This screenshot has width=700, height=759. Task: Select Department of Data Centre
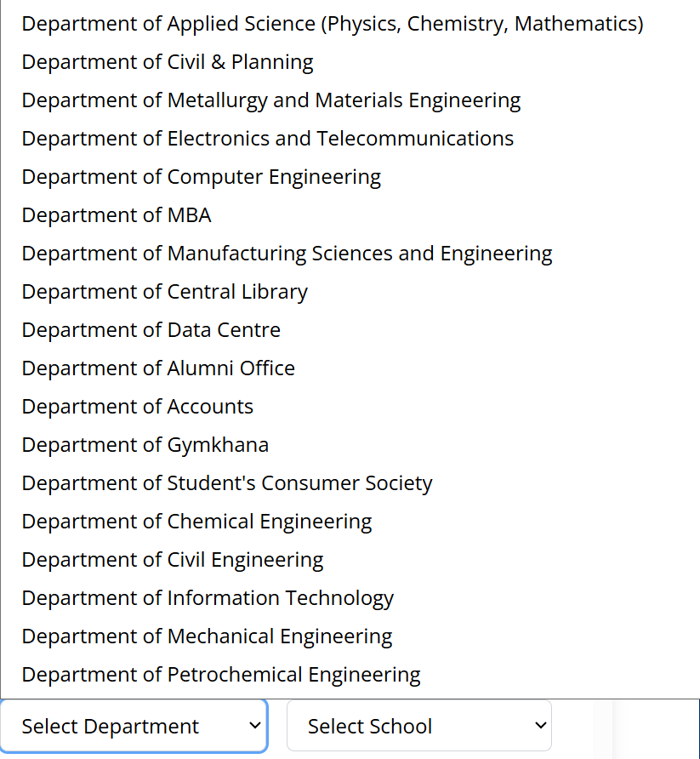tap(151, 330)
